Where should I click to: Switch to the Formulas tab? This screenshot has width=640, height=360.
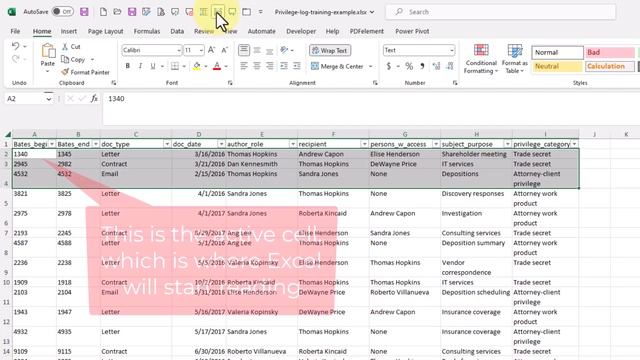click(x=147, y=31)
